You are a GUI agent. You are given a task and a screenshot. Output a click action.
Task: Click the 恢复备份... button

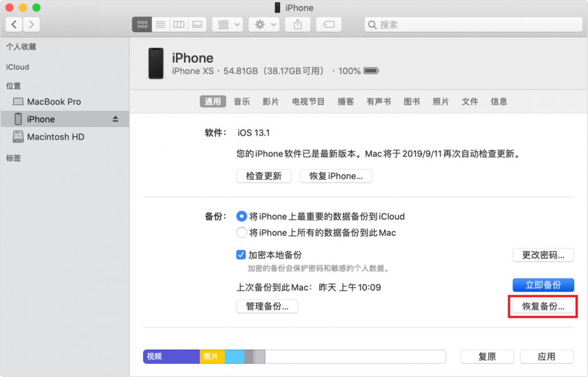pos(543,306)
